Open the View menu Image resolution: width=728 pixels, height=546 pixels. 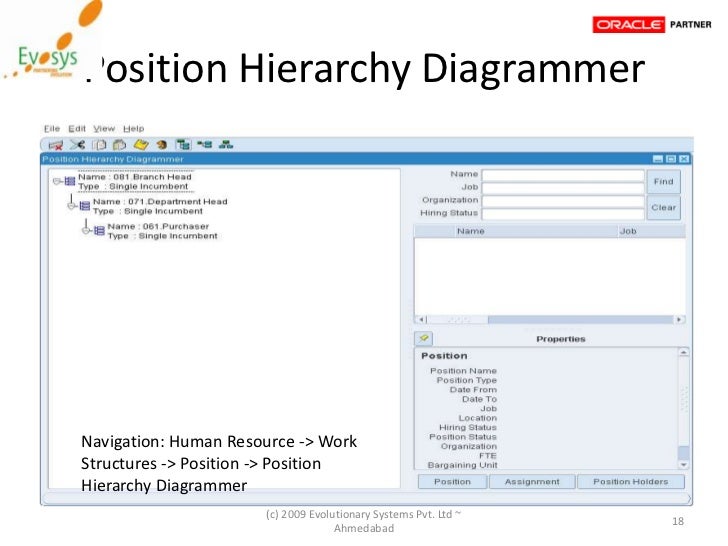pos(104,129)
